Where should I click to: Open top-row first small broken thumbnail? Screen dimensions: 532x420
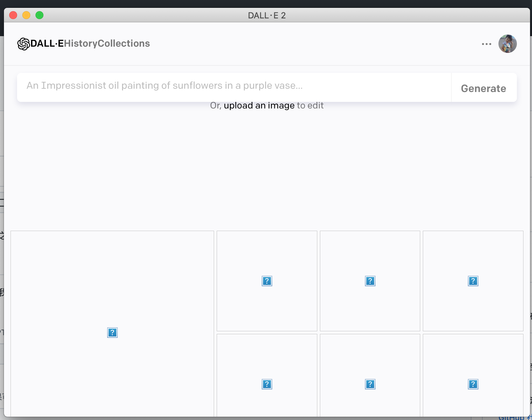tap(267, 281)
